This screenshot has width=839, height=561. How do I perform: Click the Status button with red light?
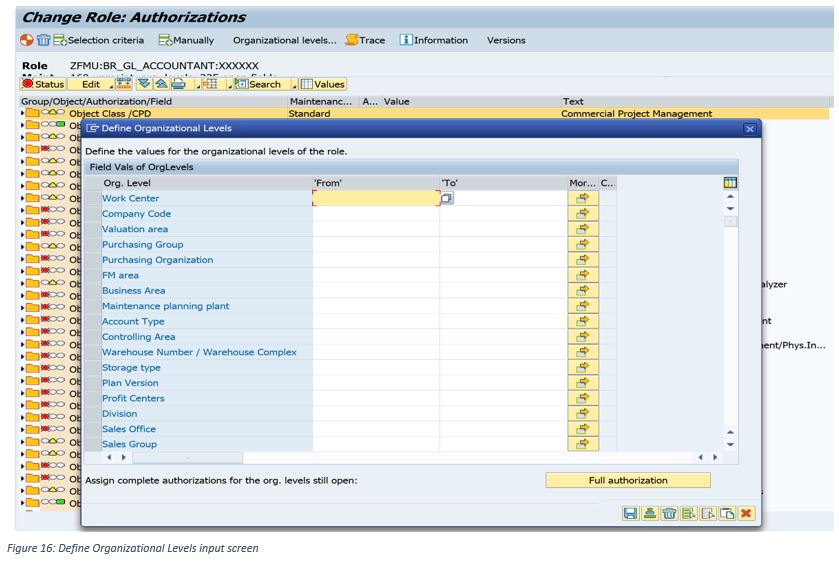coord(43,84)
